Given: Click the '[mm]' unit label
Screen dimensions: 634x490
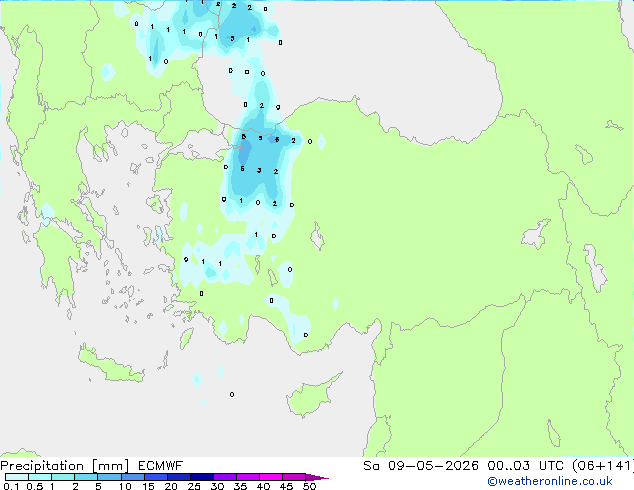Looking at the screenshot, I should point(111,466).
